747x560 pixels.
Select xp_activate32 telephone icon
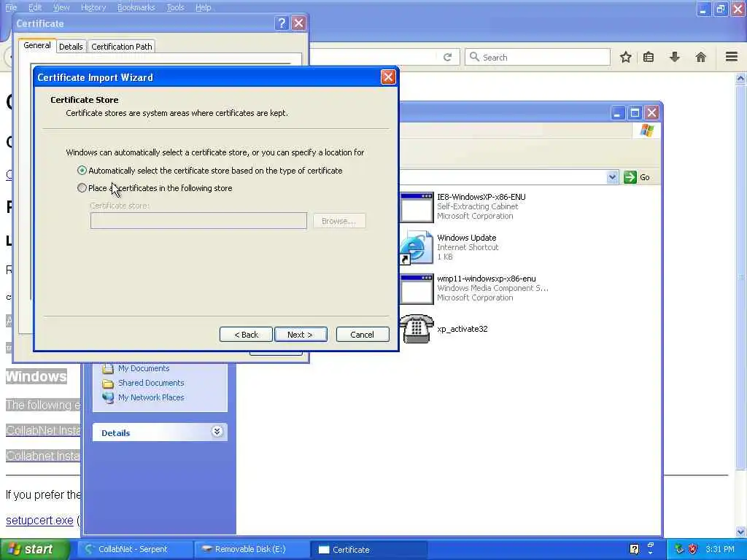tap(417, 329)
